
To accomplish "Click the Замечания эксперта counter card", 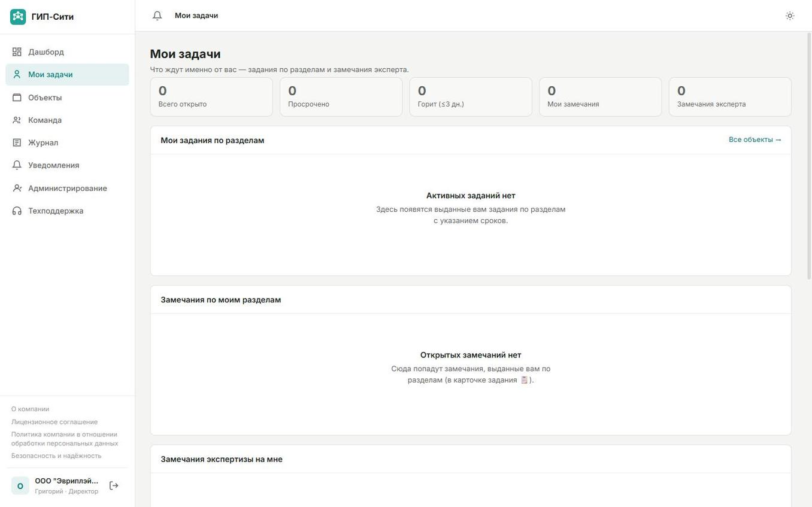I will click(730, 97).
